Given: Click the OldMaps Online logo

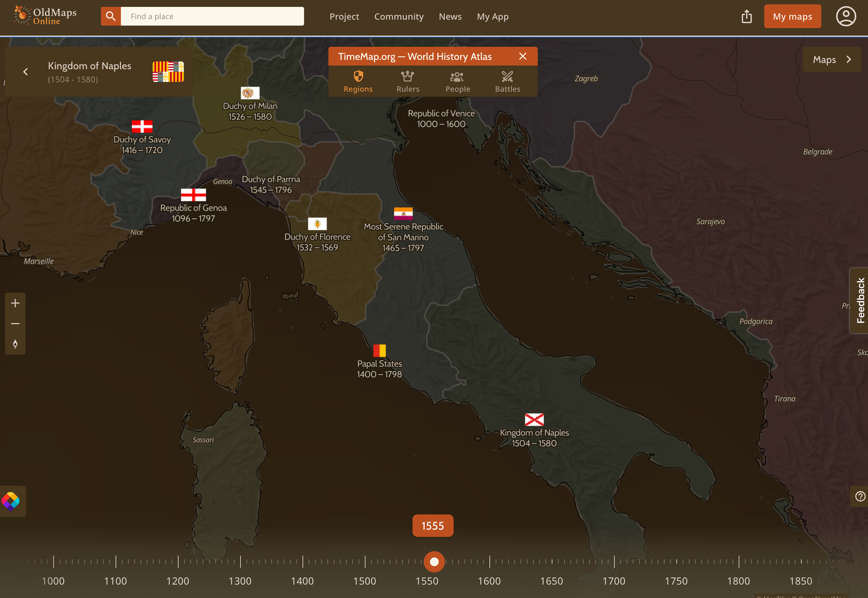Looking at the screenshot, I should click(x=45, y=16).
